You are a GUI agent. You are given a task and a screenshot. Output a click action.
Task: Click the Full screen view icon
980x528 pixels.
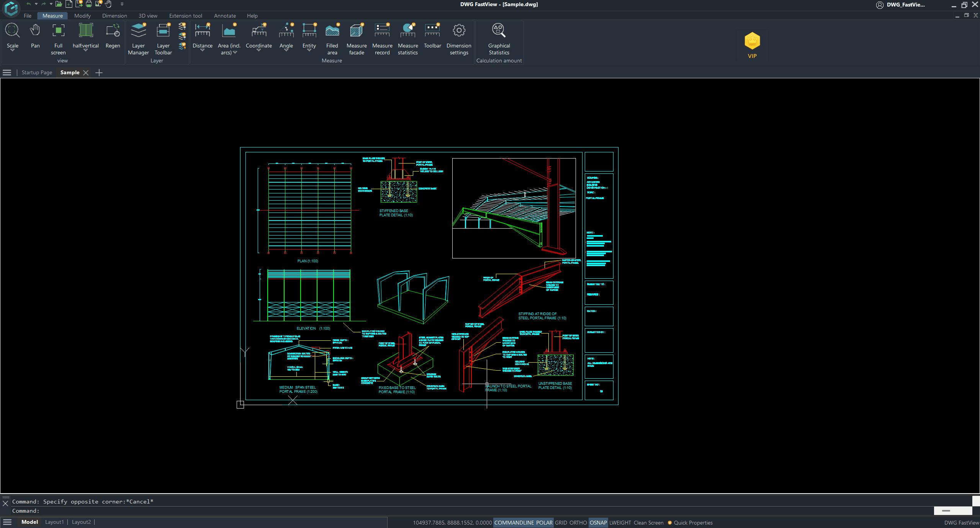(x=58, y=31)
